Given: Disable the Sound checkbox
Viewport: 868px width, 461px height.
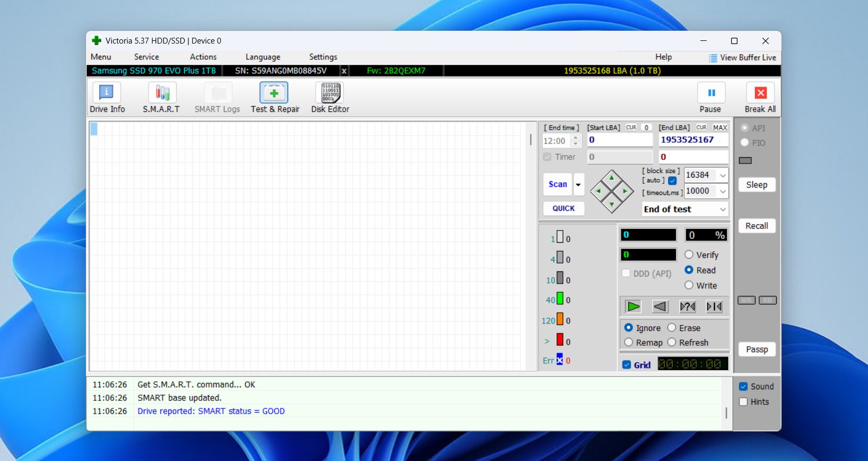Looking at the screenshot, I should click(743, 387).
